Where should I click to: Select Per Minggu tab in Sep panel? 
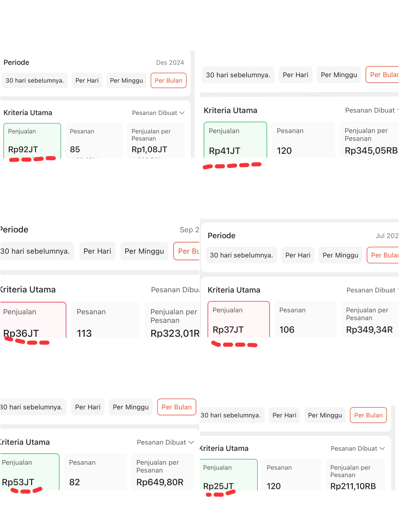click(x=144, y=251)
